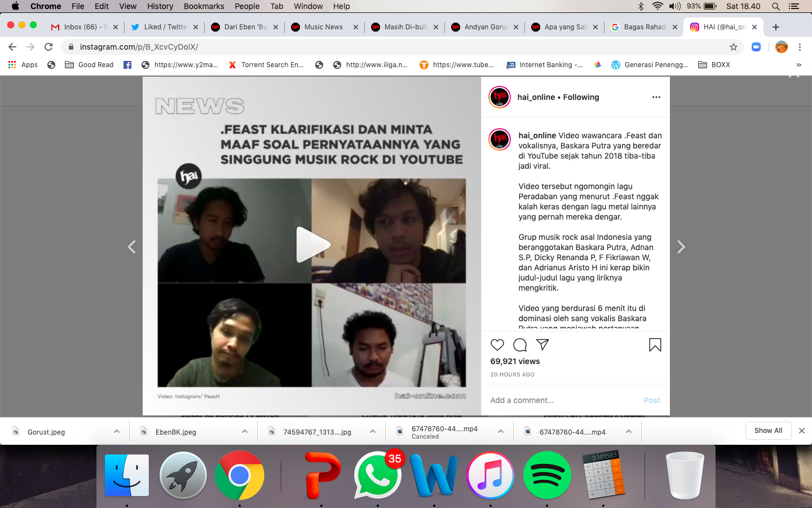Save the post with bookmark icon
This screenshot has height=508, width=812.
tap(655, 345)
